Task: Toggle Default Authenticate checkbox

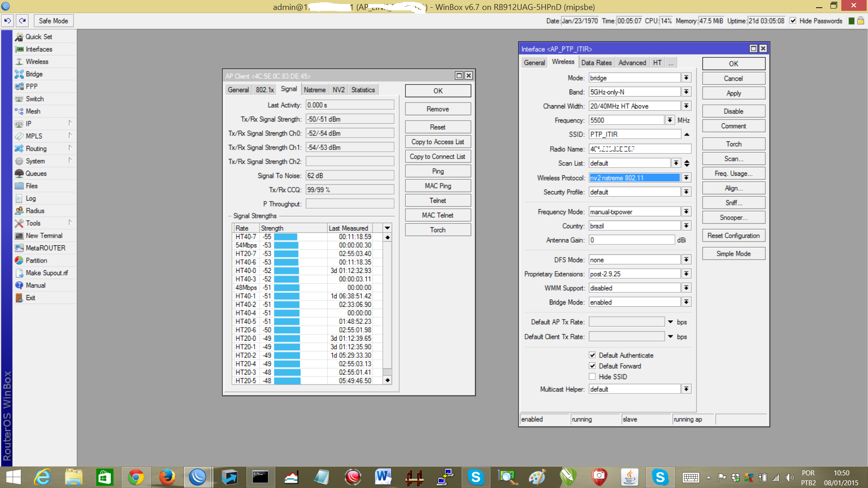Action: 592,355
